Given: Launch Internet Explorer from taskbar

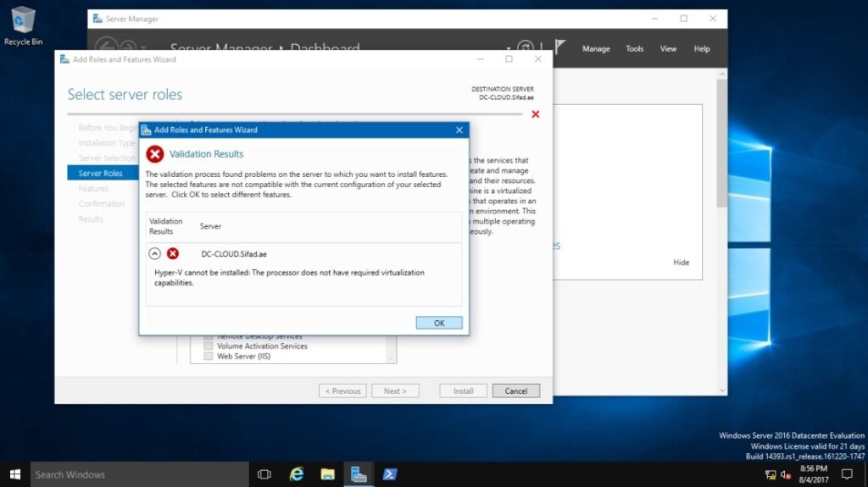Looking at the screenshot, I should tap(296, 474).
